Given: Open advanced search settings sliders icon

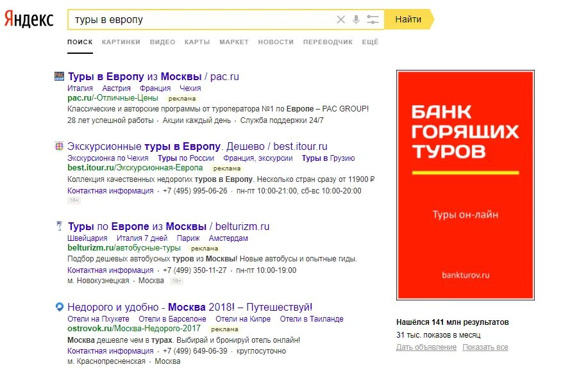Looking at the screenshot, I should 373,19.
